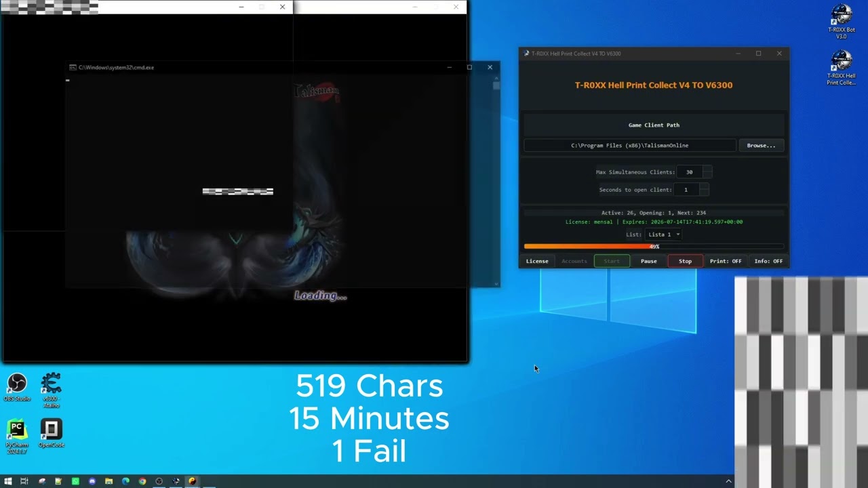Decrease Seconds to open client value

pyautogui.click(x=704, y=193)
